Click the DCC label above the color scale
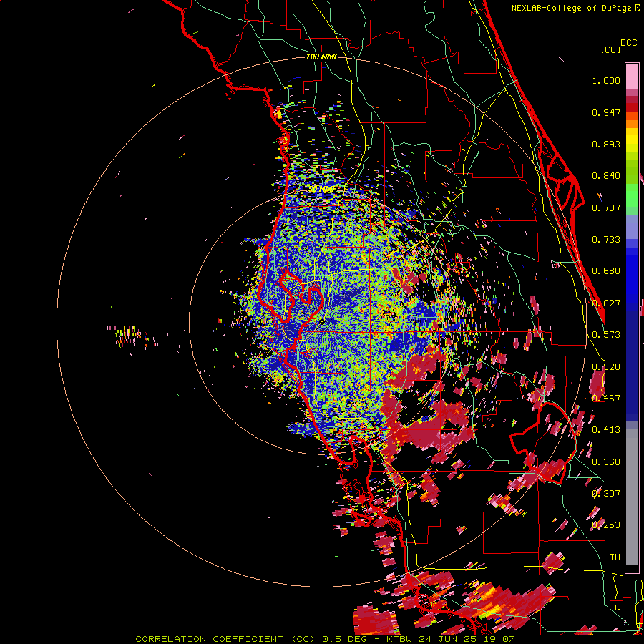The width and height of the screenshot is (644, 644). pyautogui.click(x=629, y=43)
